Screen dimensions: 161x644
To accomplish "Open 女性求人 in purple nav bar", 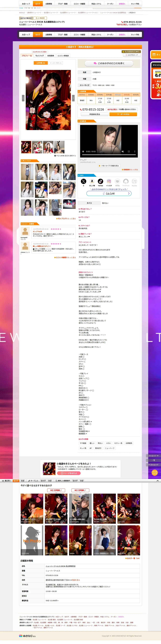I will click(x=122, y=35).
